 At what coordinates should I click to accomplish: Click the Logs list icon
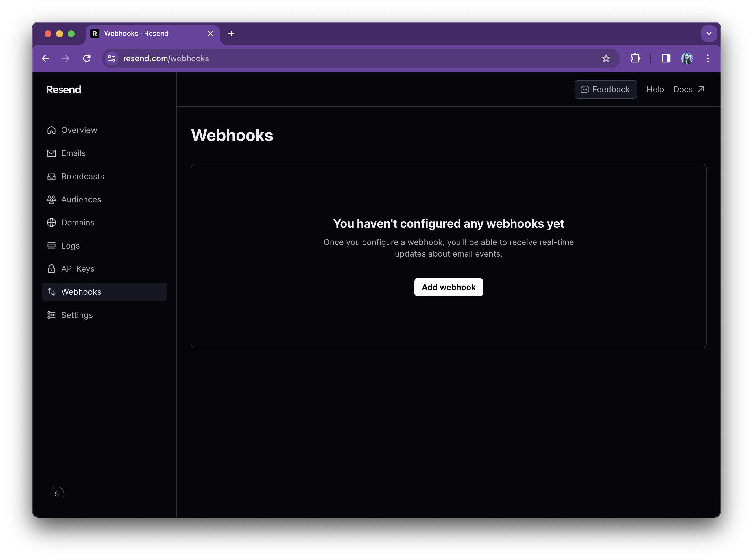51,245
